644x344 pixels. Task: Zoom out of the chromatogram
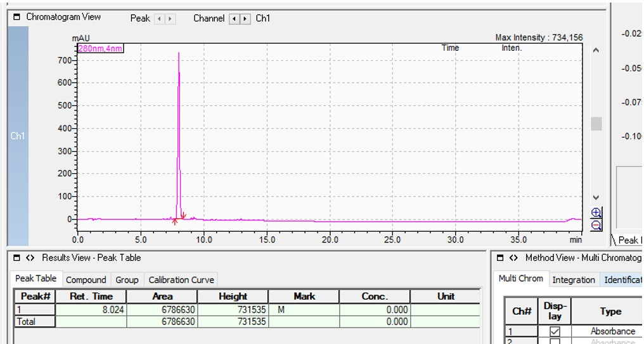[x=596, y=225]
